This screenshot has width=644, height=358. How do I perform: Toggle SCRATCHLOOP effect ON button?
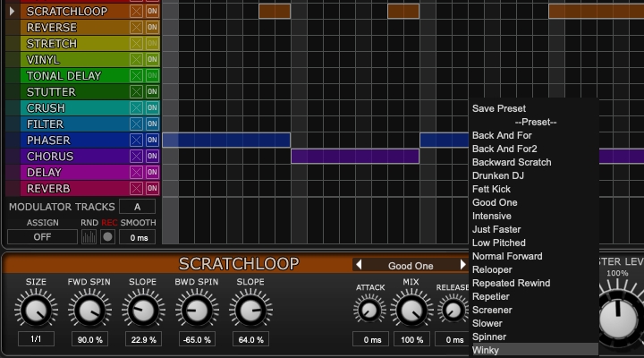pos(152,11)
